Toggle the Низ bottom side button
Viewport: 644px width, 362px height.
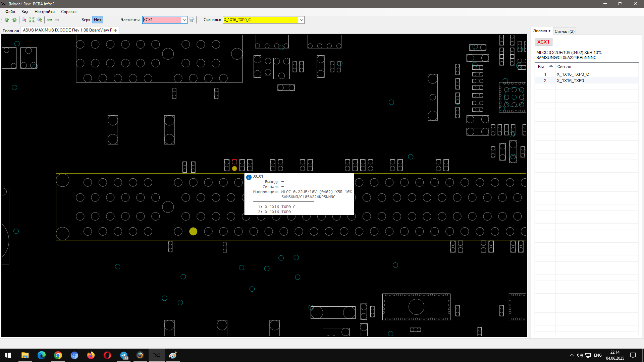coord(97,20)
